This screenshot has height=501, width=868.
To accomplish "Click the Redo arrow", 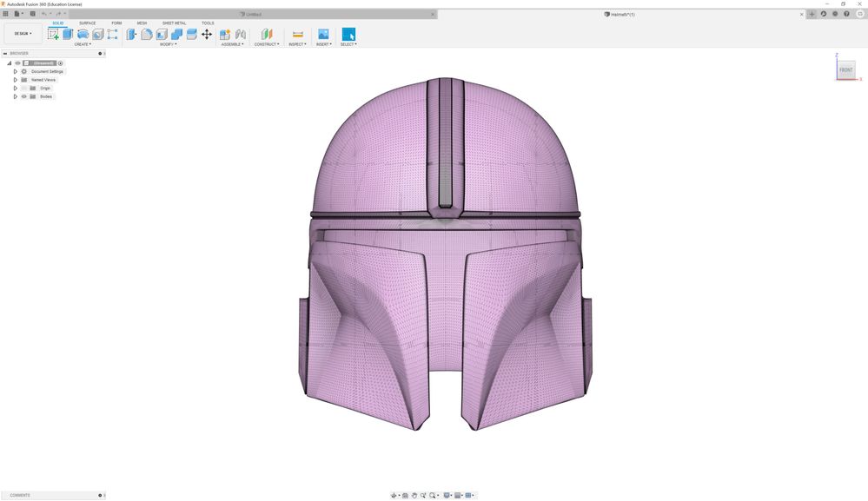I will point(59,14).
